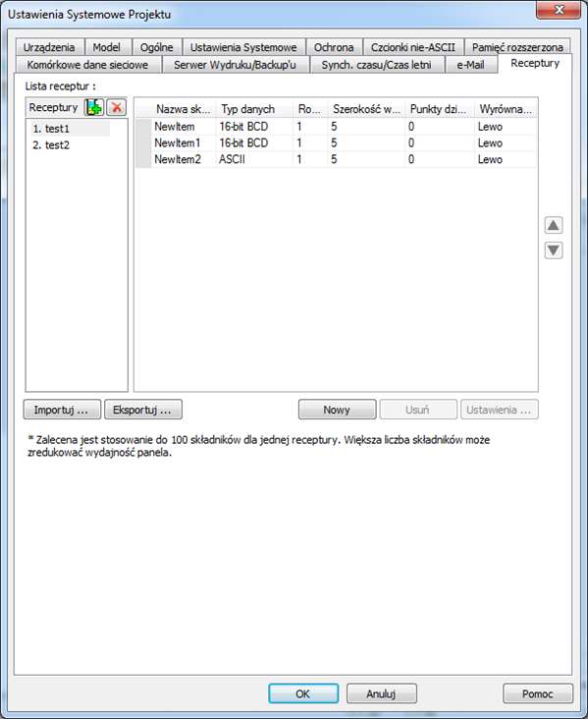Image resolution: width=588 pixels, height=719 pixels.
Task: Sort by the Nazwa sk... column header
Action: click(183, 109)
